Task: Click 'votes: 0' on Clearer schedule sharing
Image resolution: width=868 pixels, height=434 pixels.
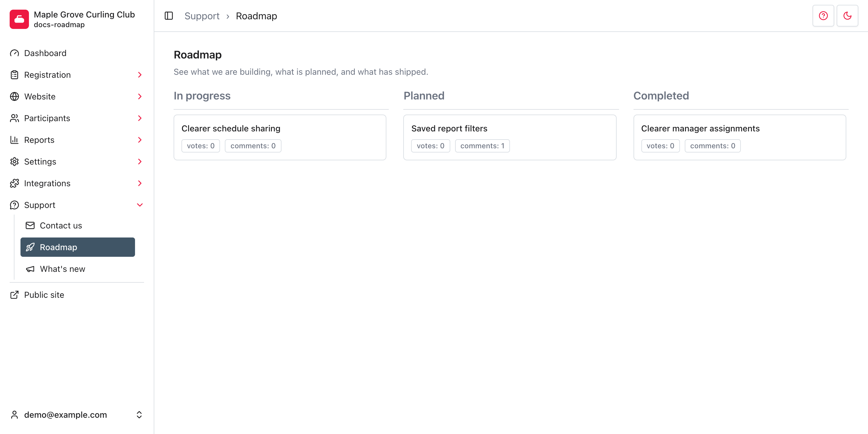Action: (x=200, y=146)
